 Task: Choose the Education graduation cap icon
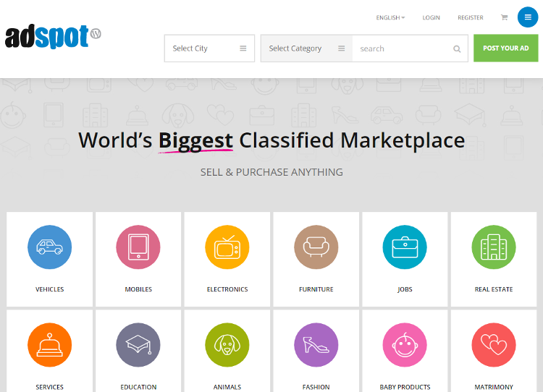pyautogui.click(x=138, y=345)
